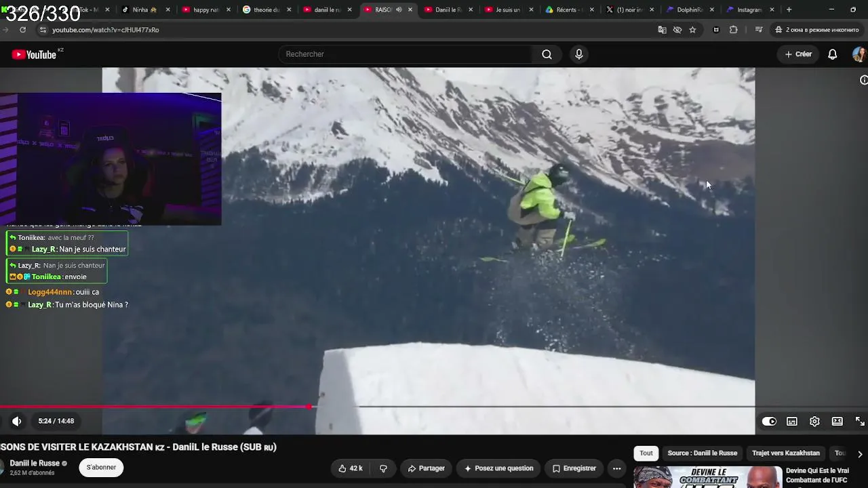This screenshot has height=488, width=868.
Task: Select the Trajet vers Kazakhstan chip
Action: (785, 453)
